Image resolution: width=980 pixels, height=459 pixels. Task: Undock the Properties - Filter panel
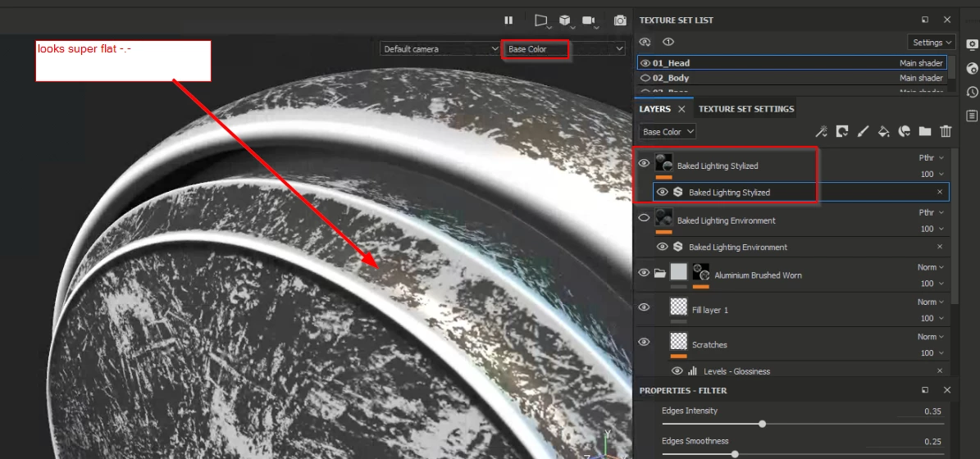925,390
